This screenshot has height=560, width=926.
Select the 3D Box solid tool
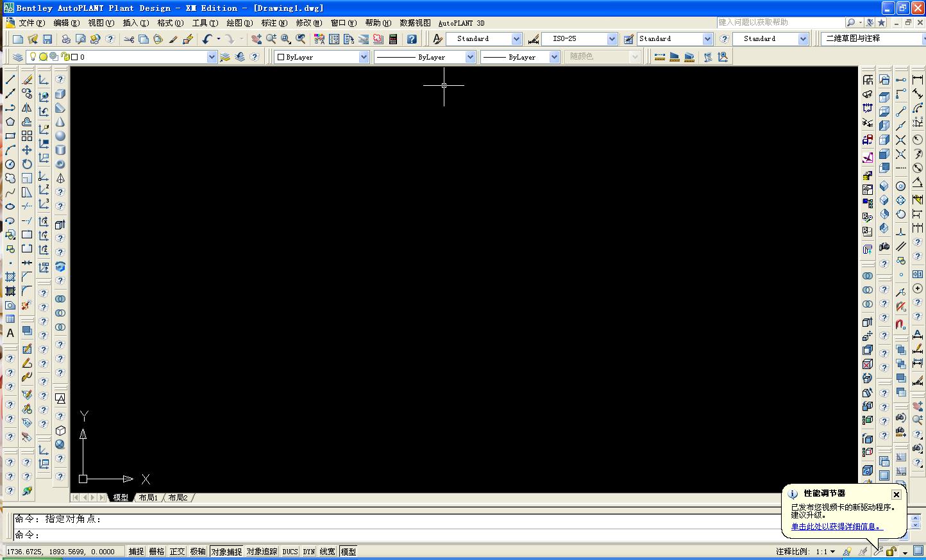click(60, 94)
